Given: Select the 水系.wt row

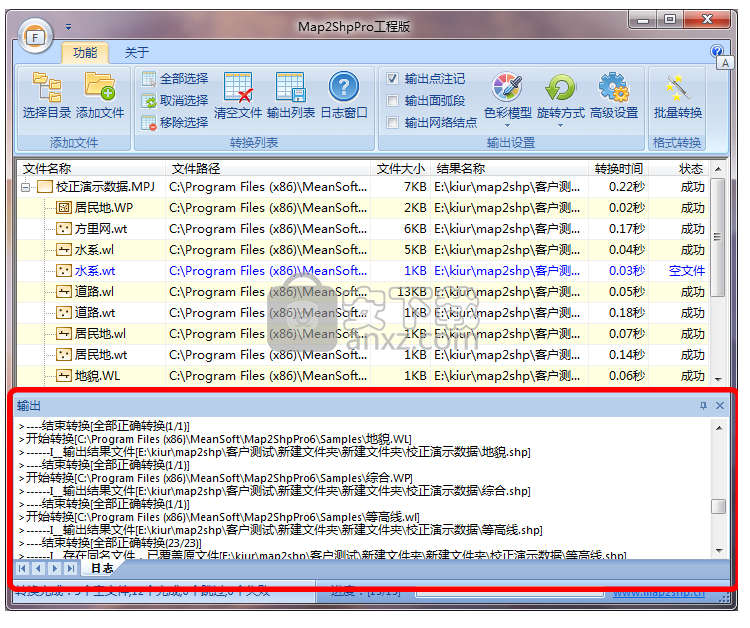Looking at the screenshot, I should pos(363,271).
